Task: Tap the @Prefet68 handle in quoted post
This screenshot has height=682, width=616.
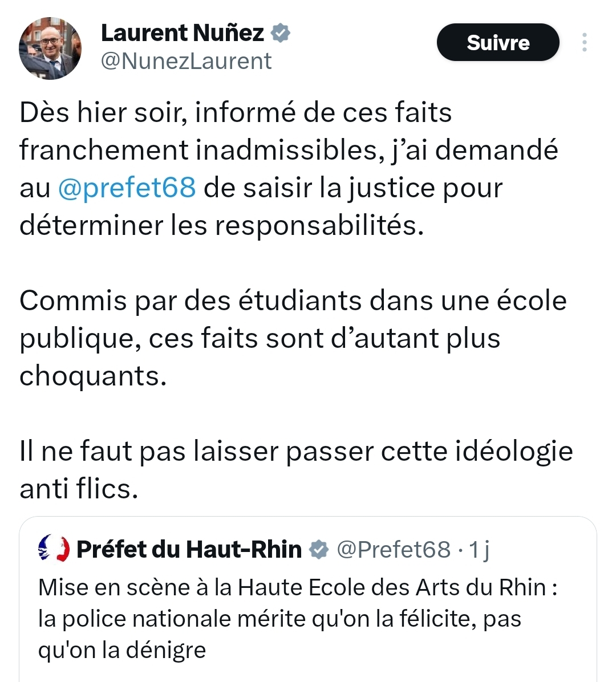Action: pos(394,549)
